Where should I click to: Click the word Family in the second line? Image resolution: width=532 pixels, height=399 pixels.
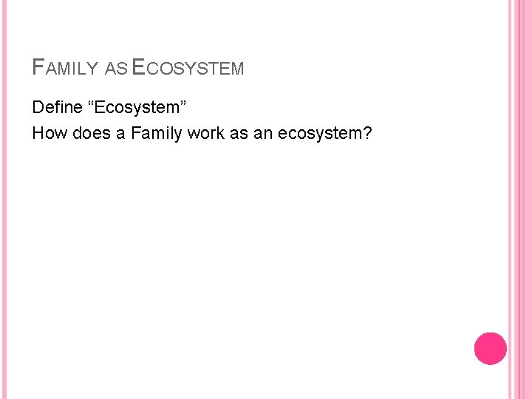click(x=157, y=133)
